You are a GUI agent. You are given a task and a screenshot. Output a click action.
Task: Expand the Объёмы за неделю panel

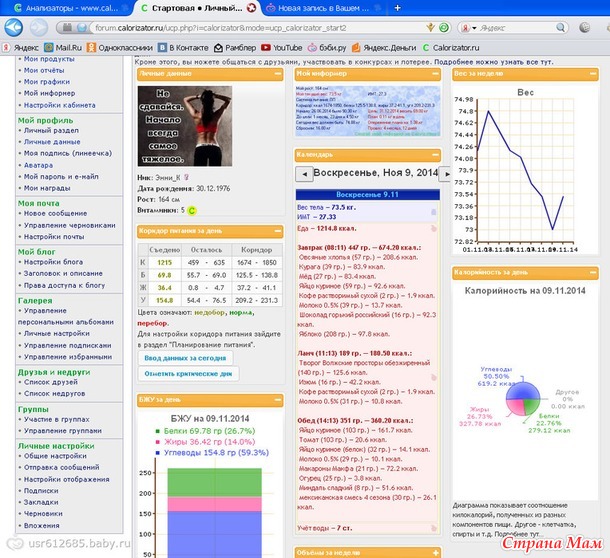pos(435,553)
